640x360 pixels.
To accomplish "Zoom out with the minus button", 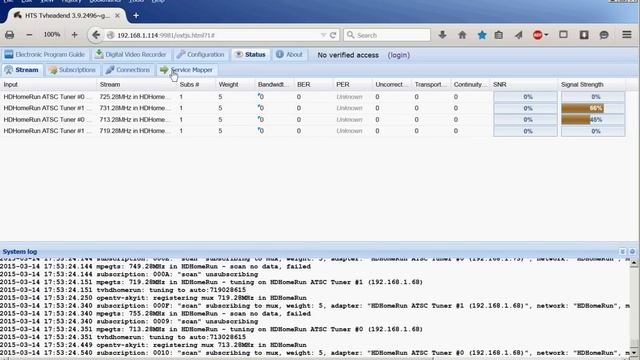I will pyautogui.click(x=29, y=35).
